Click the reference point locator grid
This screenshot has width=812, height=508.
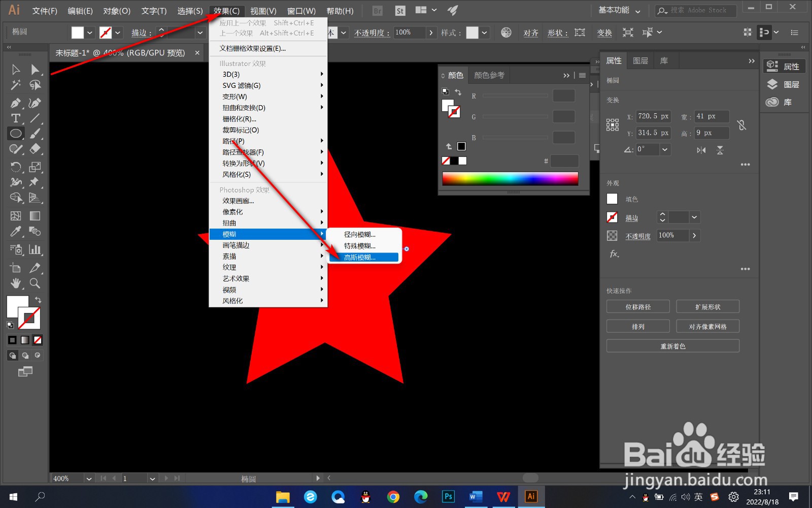click(613, 125)
